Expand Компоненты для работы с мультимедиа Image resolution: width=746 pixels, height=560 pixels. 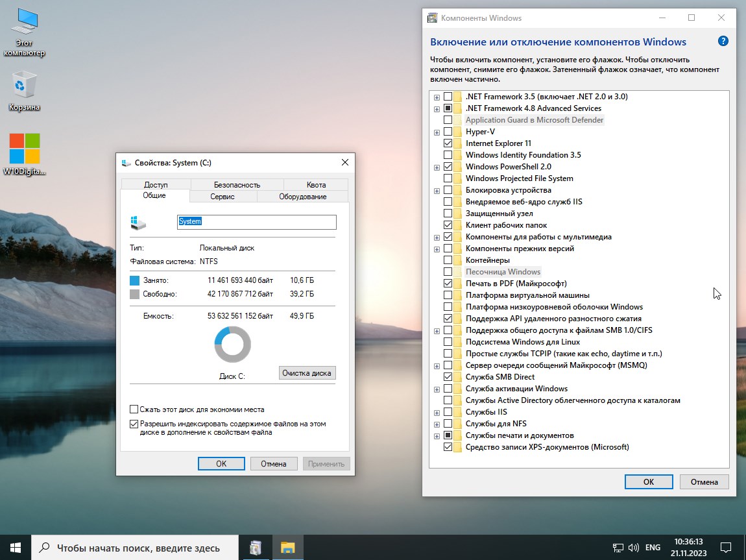pos(437,237)
